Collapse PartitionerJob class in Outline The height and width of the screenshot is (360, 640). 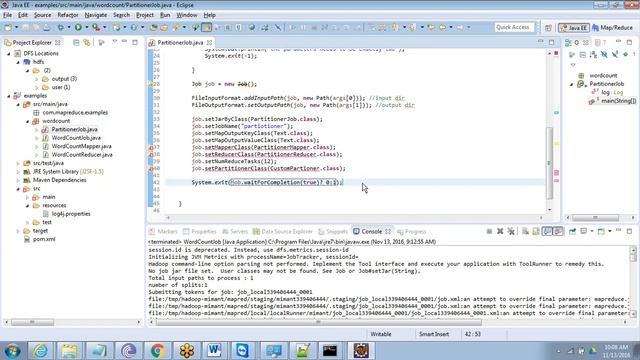[572, 84]
